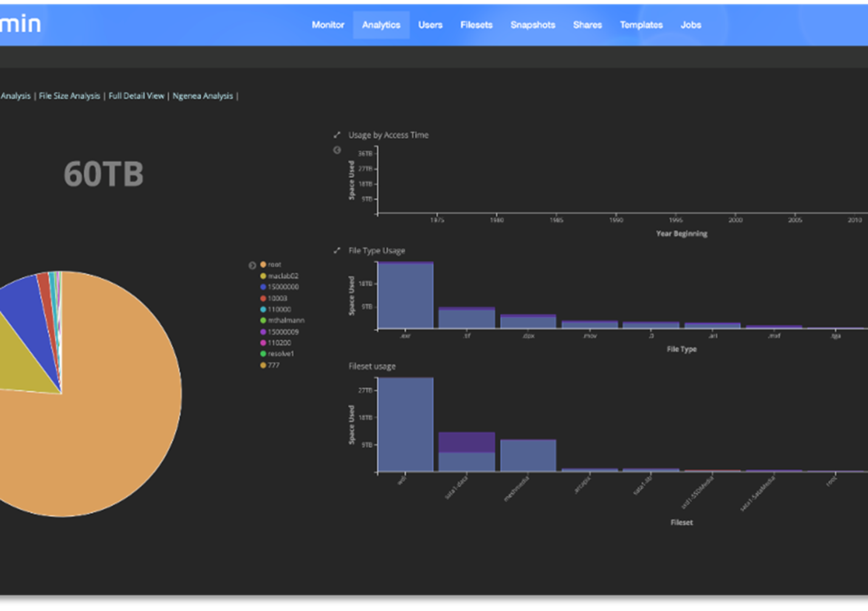Viewport: 868px width, 611px height.
Task: Click the purple stacked bar in Fileset usage
Action: pos(467,442)
